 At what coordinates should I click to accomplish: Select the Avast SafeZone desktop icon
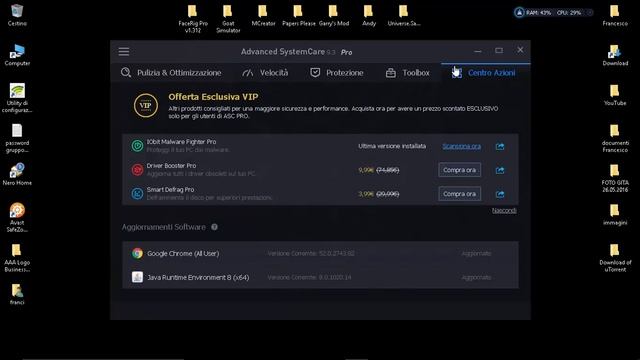[17, 218]
